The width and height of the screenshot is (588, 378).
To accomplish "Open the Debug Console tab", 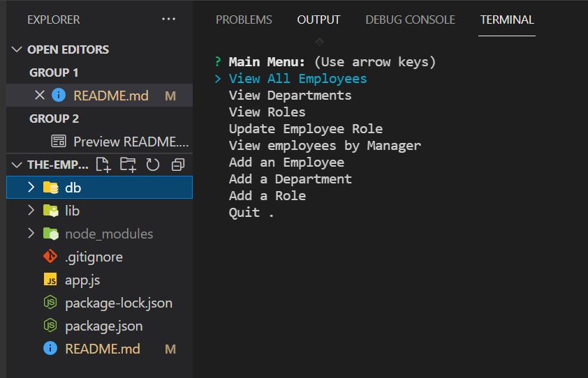I will tap(410, 20).
